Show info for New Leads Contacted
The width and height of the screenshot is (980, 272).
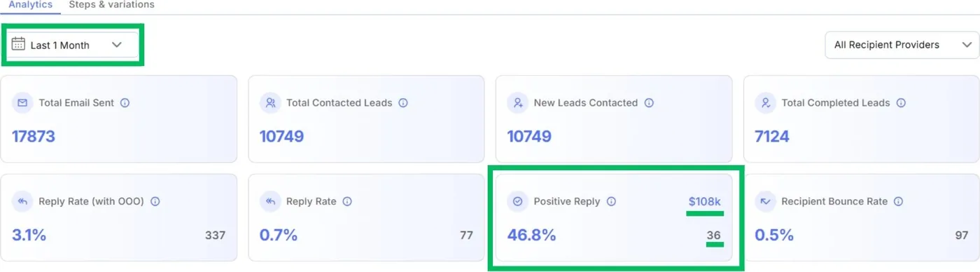[649, 103]
